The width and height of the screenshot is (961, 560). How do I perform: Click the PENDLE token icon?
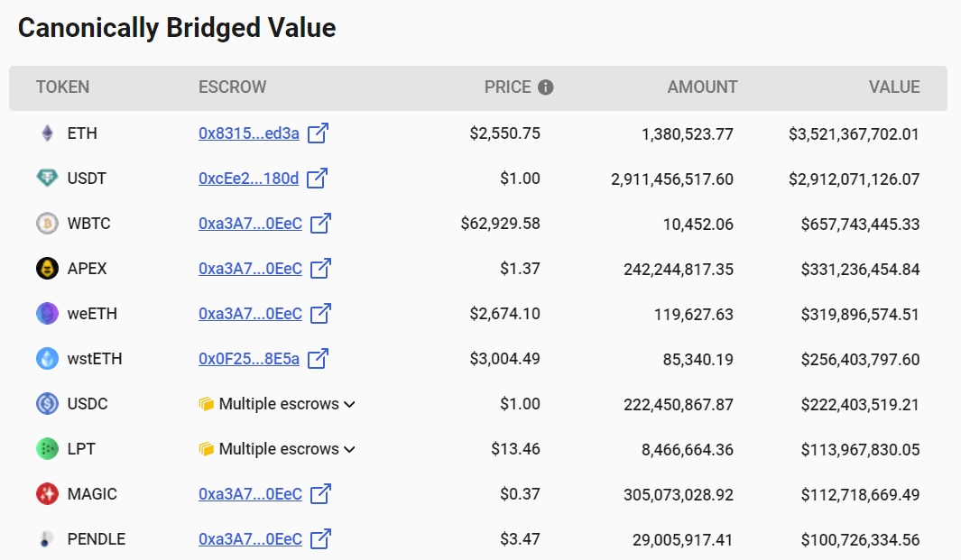[x=45, y=539]
